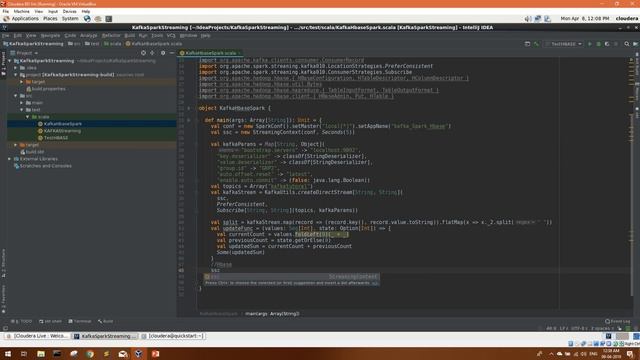
Task: Expand External Libraries node
Action: tap(10, 159)
